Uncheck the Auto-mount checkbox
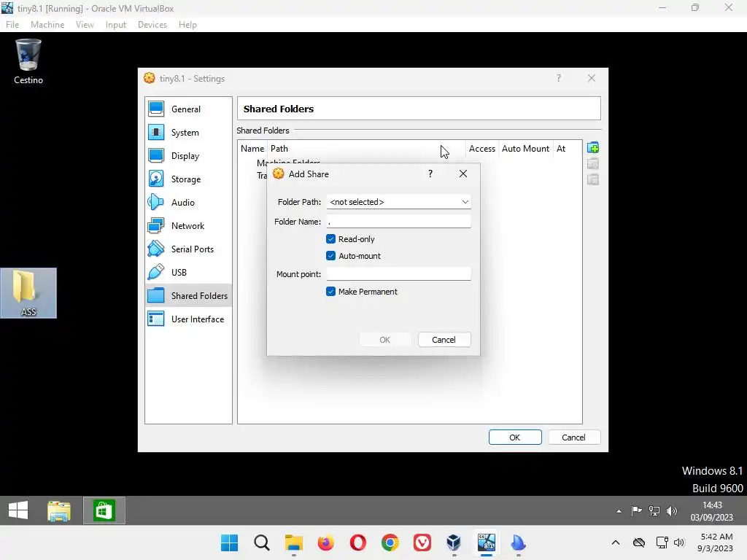 (330, 256)
